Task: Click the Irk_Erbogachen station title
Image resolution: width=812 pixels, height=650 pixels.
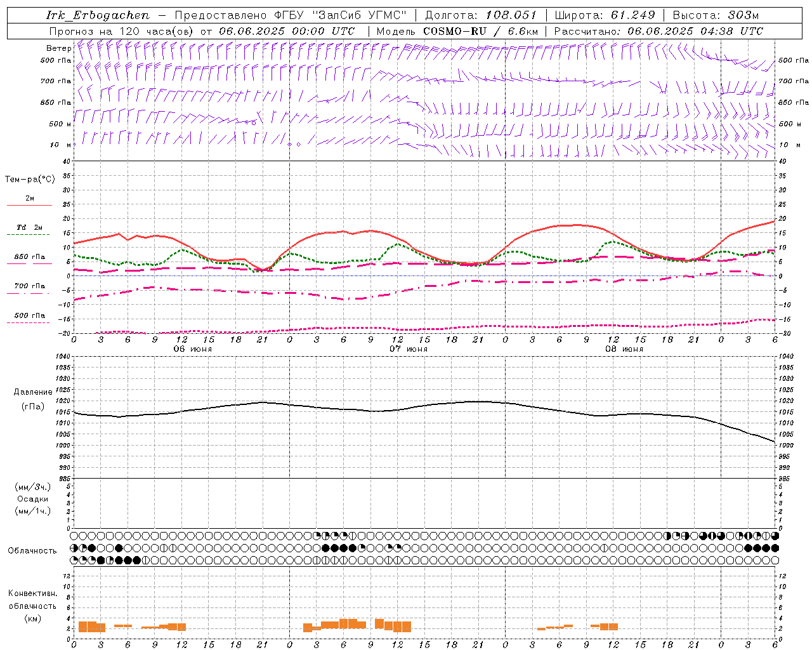Action: 98,15
